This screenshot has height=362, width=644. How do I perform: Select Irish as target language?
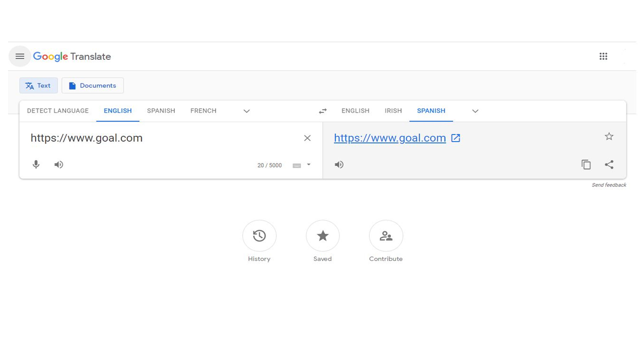pos(393,111)
